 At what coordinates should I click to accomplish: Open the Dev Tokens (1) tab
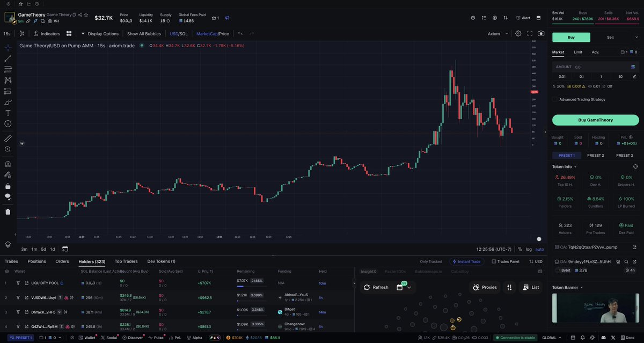161,261
